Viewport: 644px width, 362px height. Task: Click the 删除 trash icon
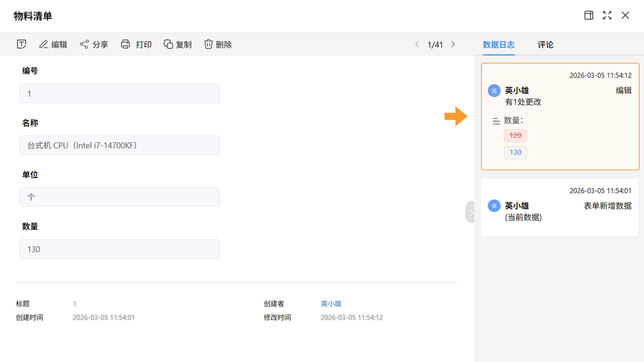pos(208,44)
